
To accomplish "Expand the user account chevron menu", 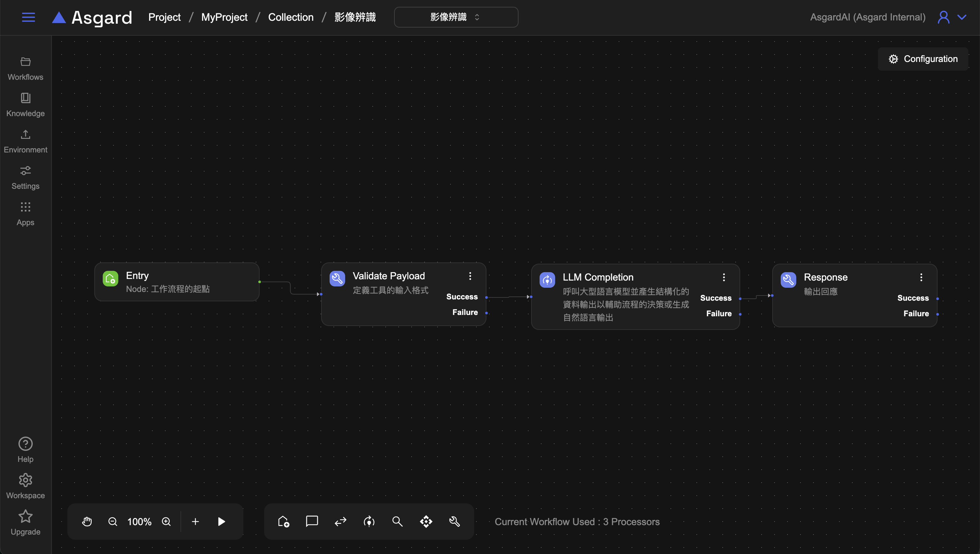I will 962,17.
